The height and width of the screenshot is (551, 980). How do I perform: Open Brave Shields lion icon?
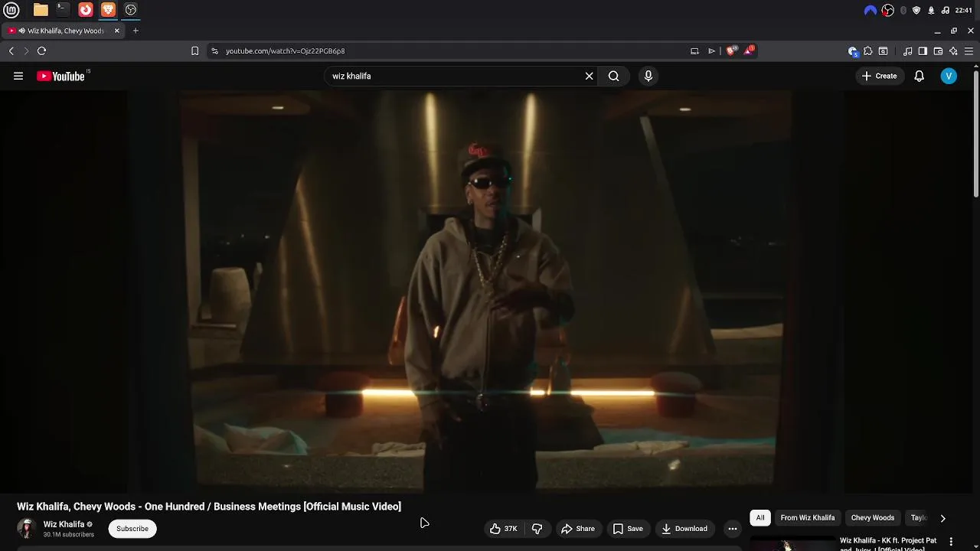click(731, 51)
